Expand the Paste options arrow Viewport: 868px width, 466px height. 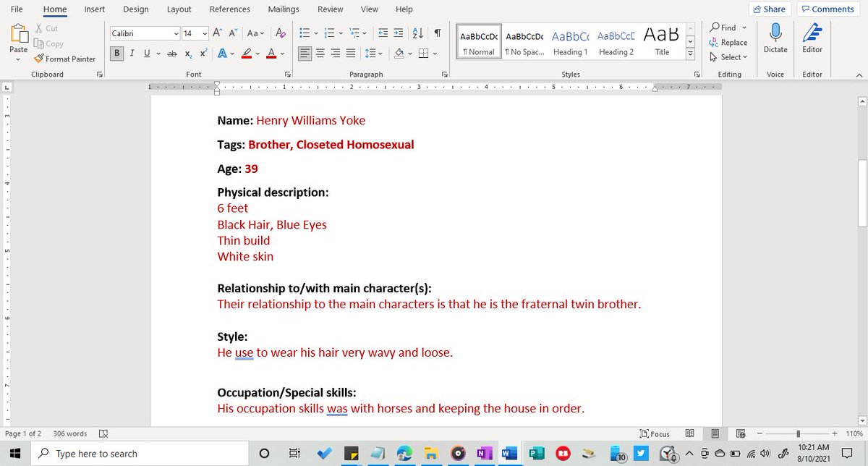[x=18, y=59]
